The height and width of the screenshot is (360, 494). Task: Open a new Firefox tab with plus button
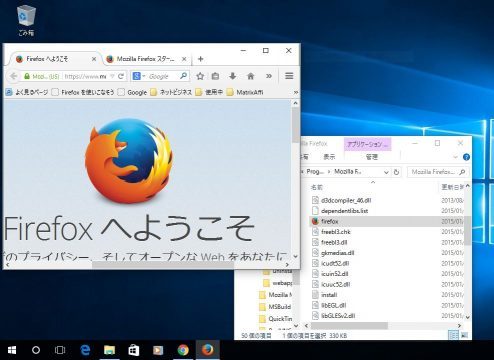(x=200, y=59)
